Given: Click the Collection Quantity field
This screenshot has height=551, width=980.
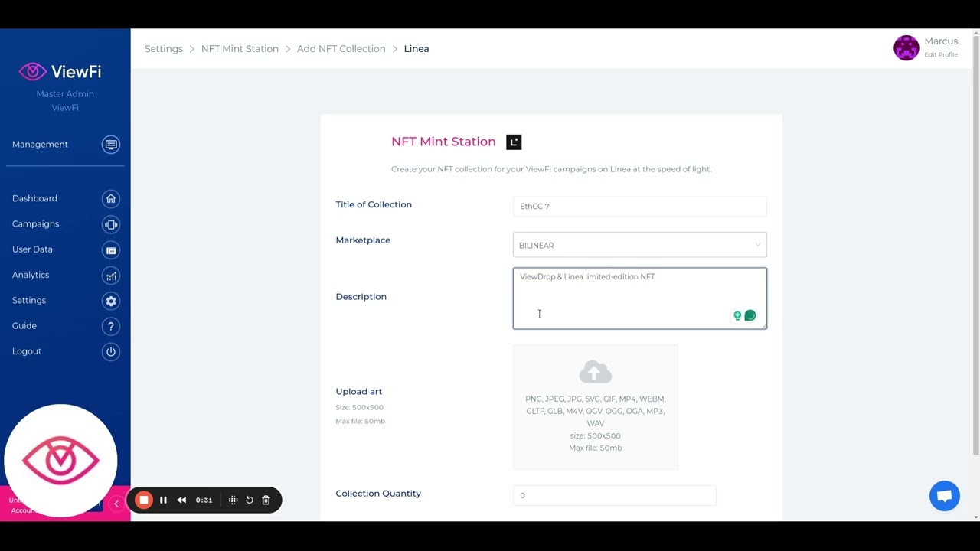Looking at the screenshot, I should pyautogui.click(x=615, y=495).
